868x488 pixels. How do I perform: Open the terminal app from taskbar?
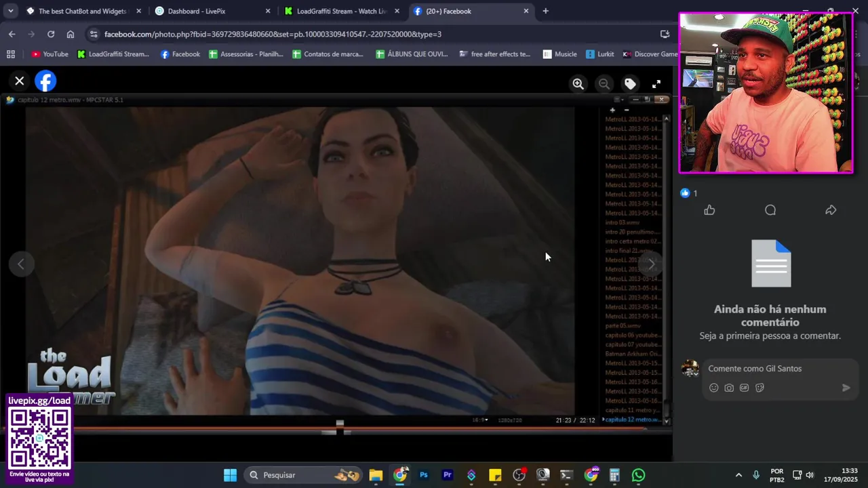[x=567, y=475]
